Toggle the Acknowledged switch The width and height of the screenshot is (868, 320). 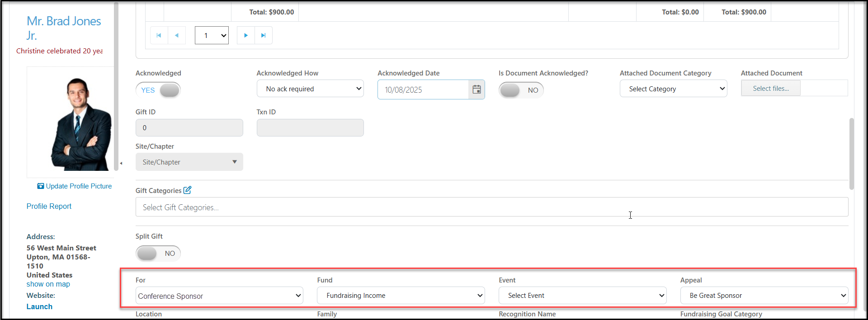(158, 90)
